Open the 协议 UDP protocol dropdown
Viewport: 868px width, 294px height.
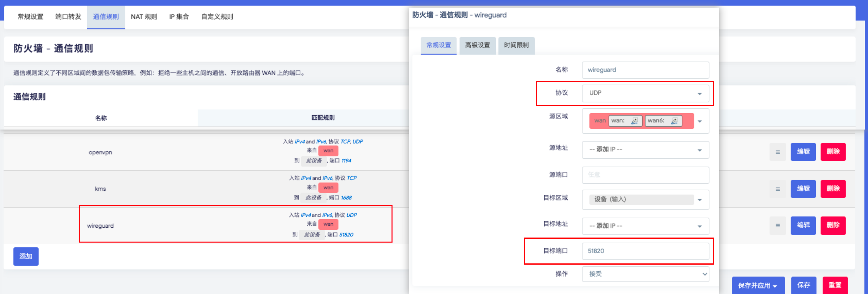(x=645, y=93)
